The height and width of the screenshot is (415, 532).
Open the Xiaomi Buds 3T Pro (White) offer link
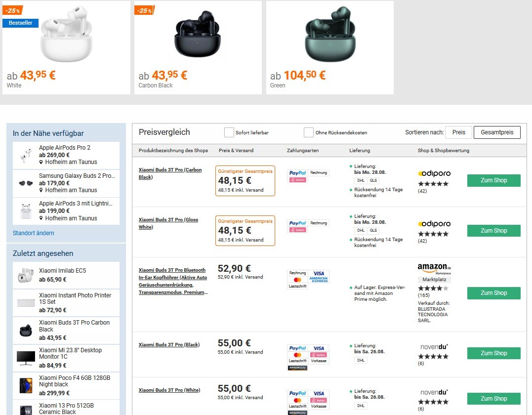click(x=169, y=390)
